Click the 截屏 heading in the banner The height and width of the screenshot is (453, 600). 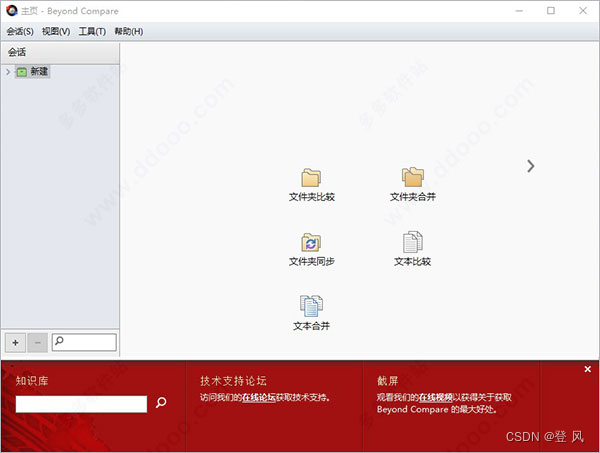click(388, 381)
